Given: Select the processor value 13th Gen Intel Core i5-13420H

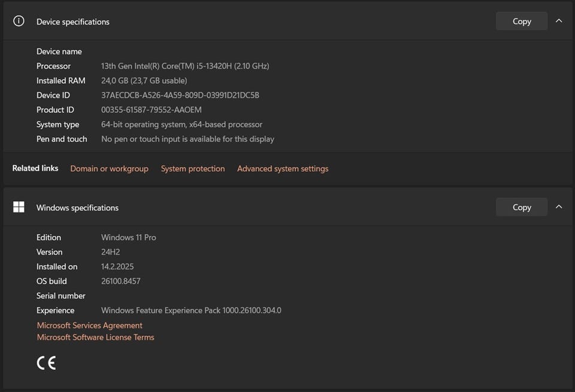Looking at the screenshot, I should tap(185, 66).
